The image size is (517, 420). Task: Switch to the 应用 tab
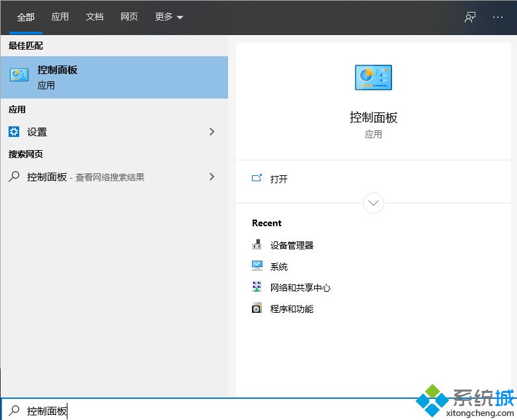60,17
